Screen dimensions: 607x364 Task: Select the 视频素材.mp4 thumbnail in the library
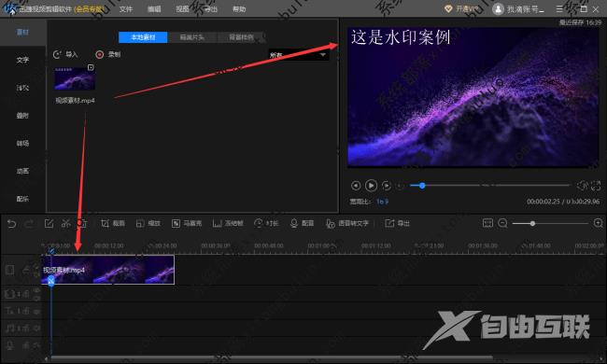point(75,78)
